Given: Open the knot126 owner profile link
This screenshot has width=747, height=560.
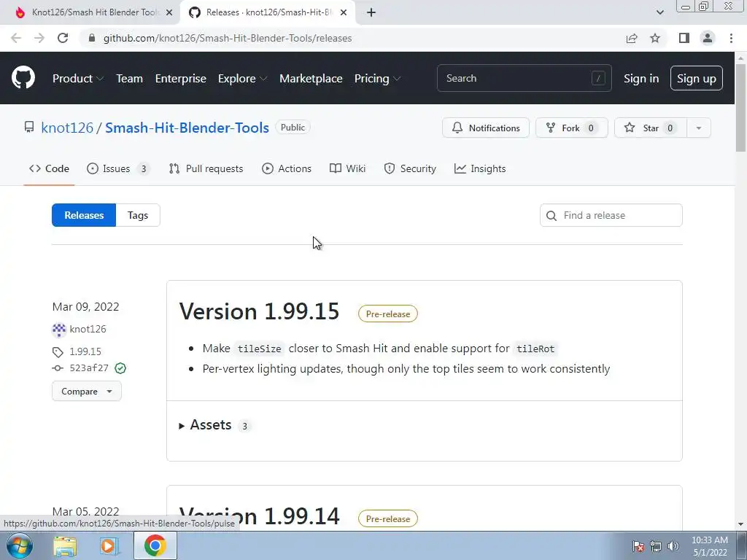Looking at the screenshot, I should (67, 128).
